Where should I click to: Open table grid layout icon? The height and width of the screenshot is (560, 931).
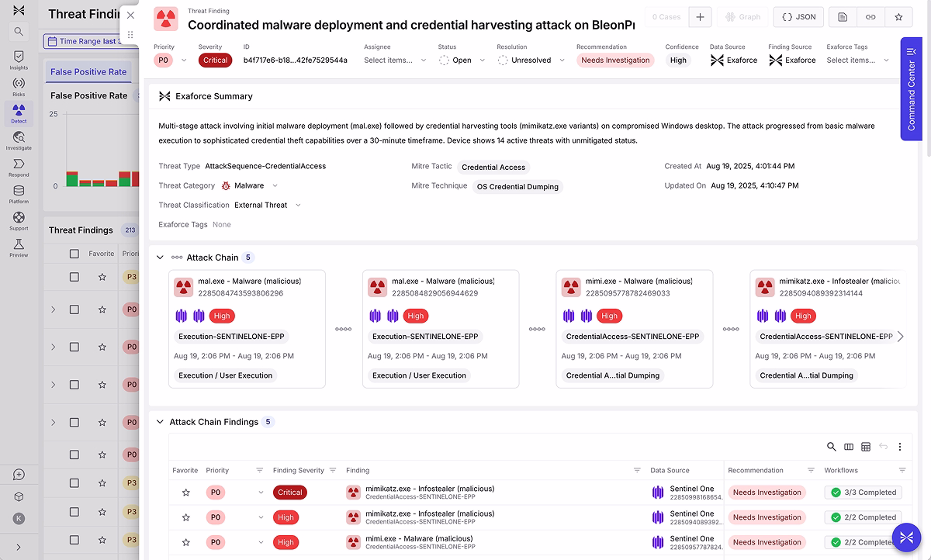[866, 447]
